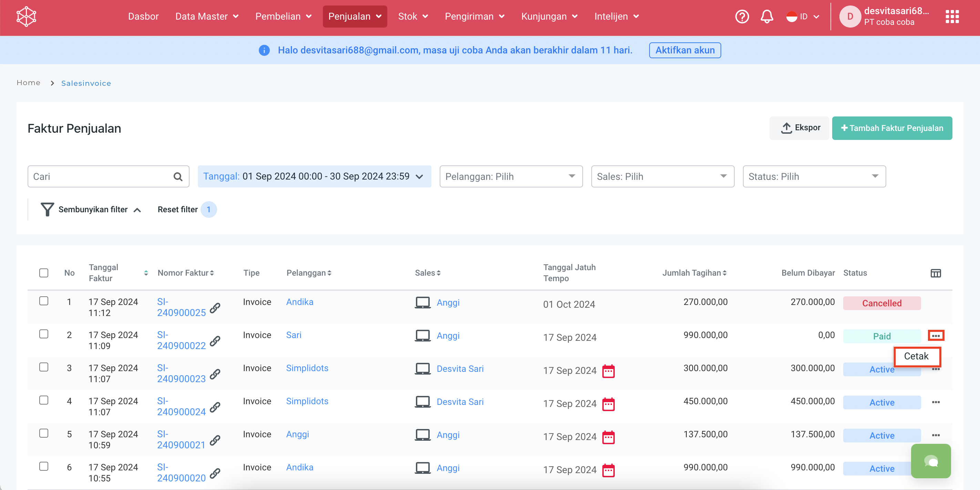Click three-dots menu for row 4
980x490 pixels.
click(x=936, y=402)
